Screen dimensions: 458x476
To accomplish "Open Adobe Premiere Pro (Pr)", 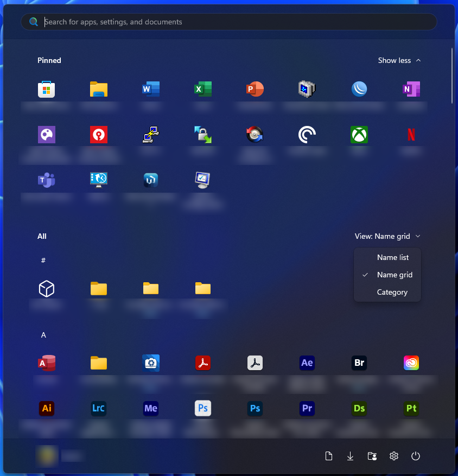I will pyautogui.click(x=307, y=408).
